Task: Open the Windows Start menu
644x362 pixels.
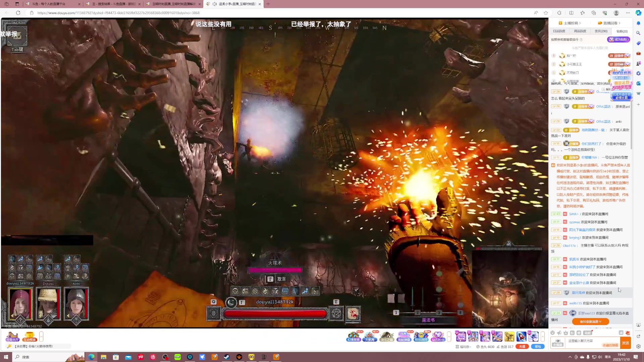Action: pos(6,357)
